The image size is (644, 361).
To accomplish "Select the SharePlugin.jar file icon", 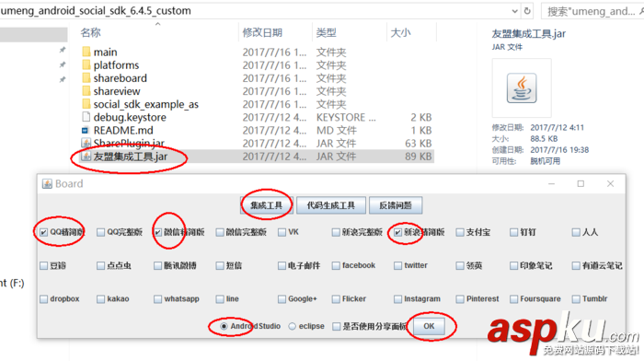I will (86, 143).
